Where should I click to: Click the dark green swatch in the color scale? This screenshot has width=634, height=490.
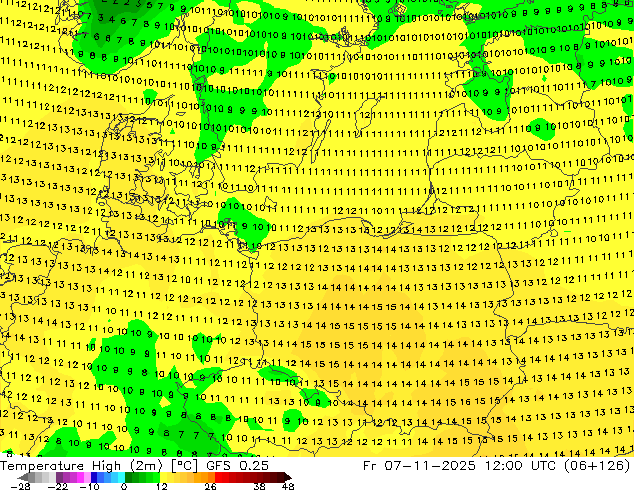(129, 477)
